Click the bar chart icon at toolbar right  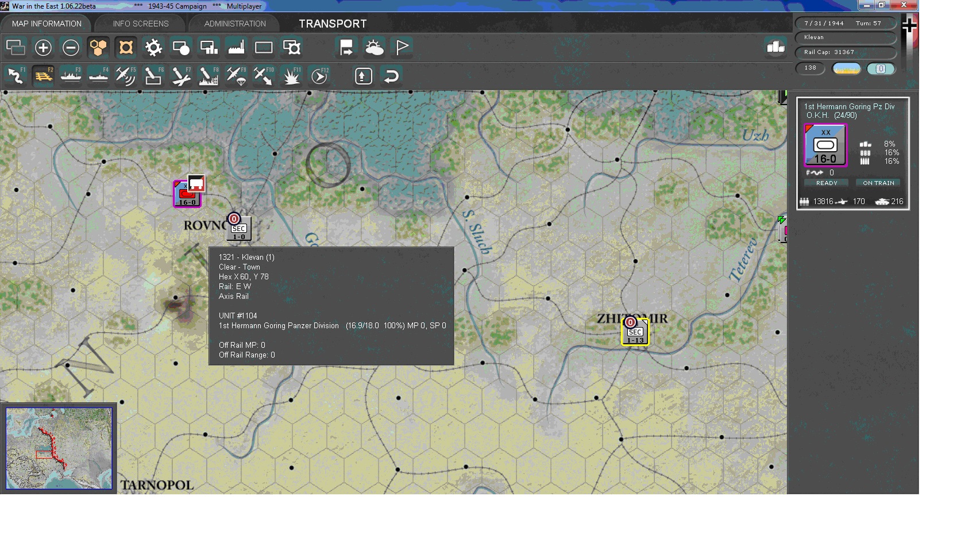tap(775, 47)
